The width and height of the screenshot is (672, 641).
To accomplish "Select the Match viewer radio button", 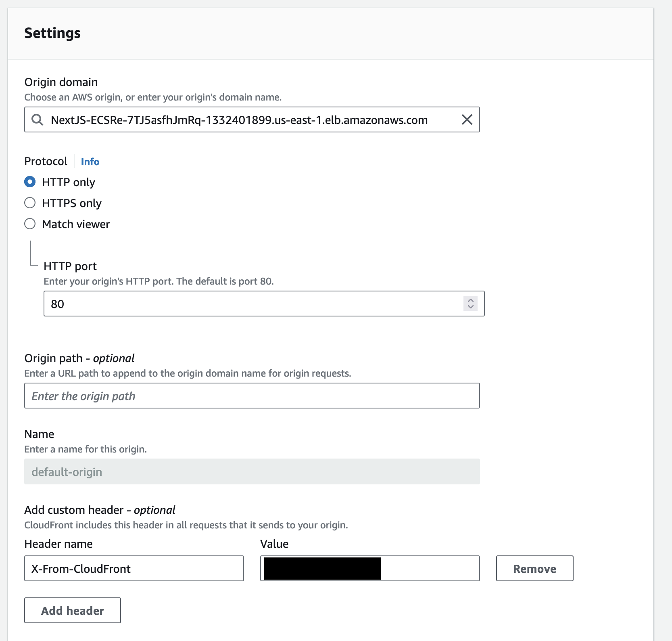I will (x=30, y=224).
